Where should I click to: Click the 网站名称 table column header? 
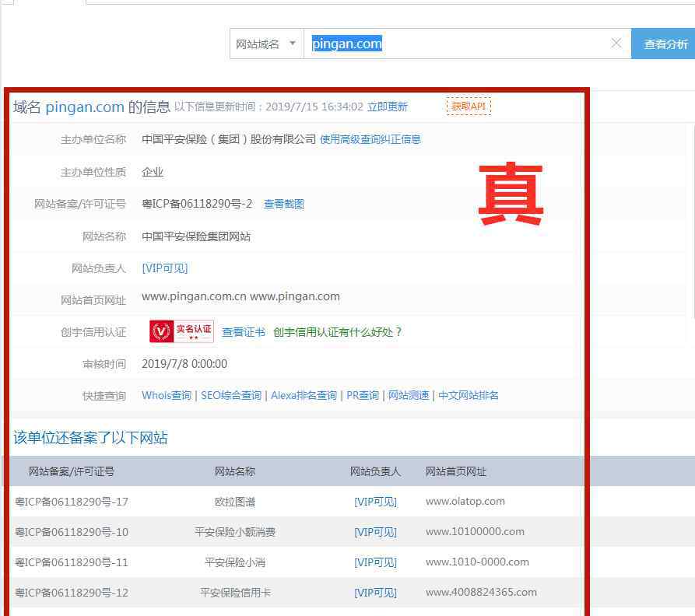pos(235,471)
